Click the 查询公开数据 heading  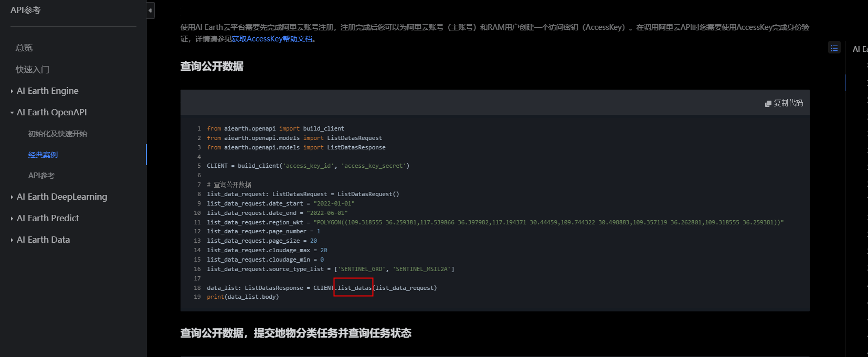(x=212, y=66)
